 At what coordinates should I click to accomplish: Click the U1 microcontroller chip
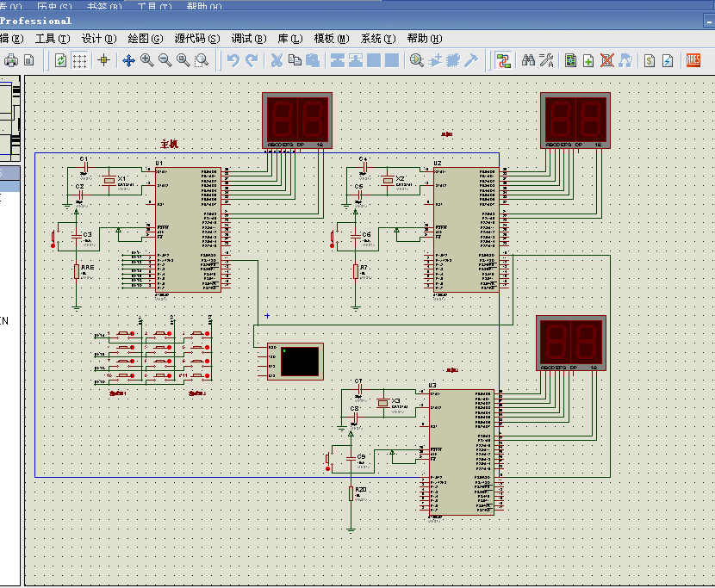tap(188, 230)
